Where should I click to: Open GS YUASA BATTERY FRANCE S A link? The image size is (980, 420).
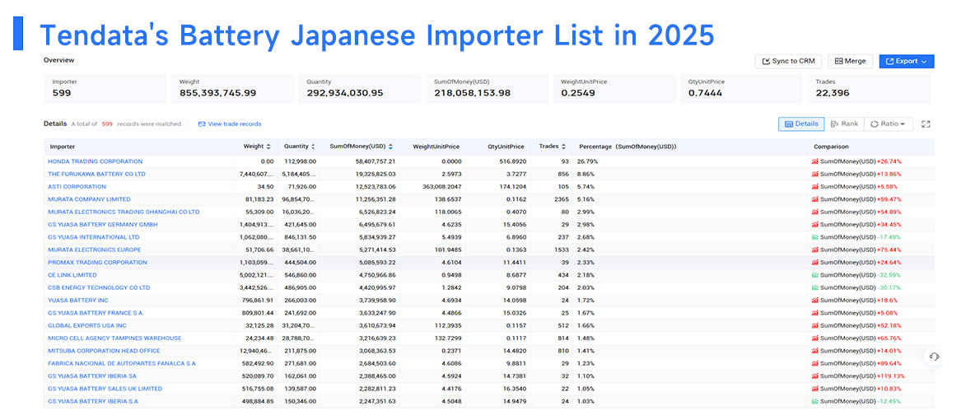point(95,312)
